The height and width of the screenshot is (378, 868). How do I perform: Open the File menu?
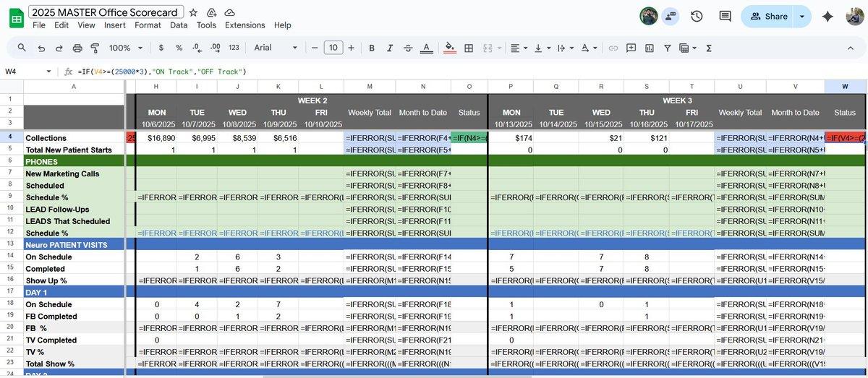(39, 25)
